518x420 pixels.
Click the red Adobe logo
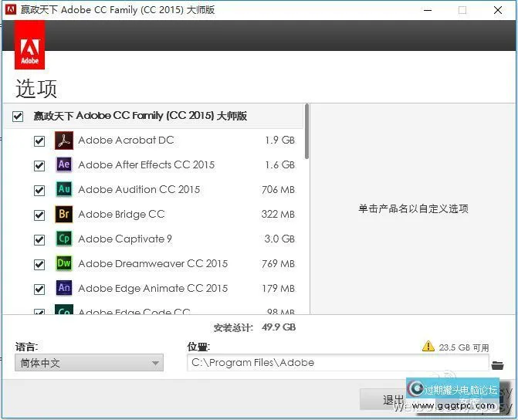tap(30, 45)
